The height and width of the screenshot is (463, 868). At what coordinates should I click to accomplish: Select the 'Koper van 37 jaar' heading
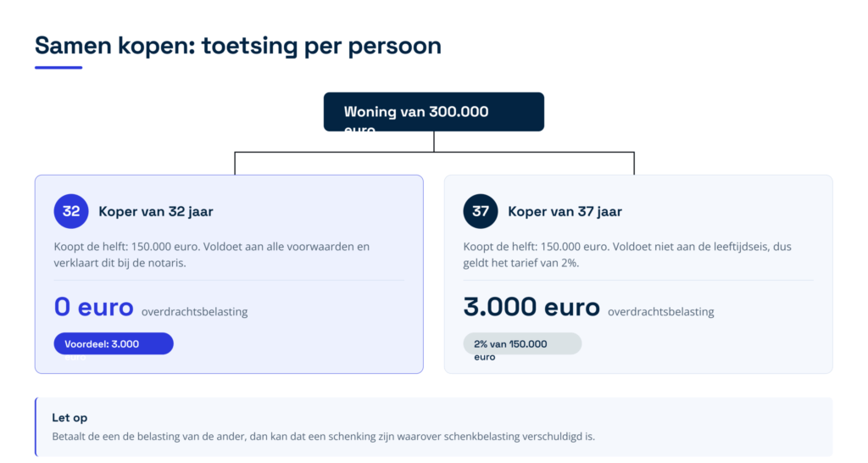pyautogui.click(x=565, y=211)
